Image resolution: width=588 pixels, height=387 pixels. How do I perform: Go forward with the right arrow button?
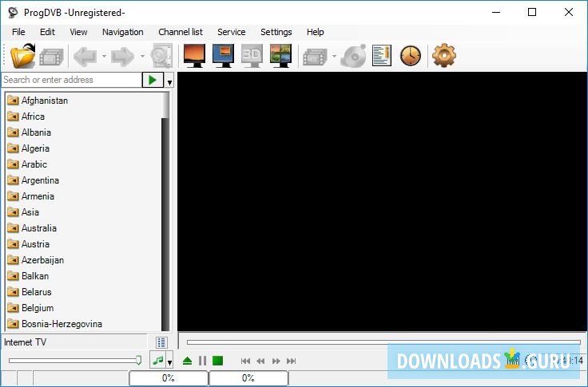(x=122, y=56)
